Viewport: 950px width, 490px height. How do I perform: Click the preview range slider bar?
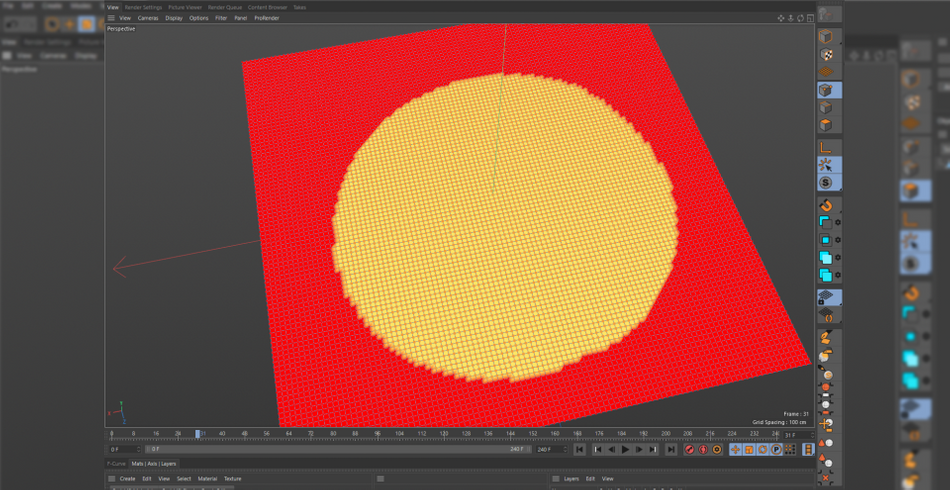[339, 449]
